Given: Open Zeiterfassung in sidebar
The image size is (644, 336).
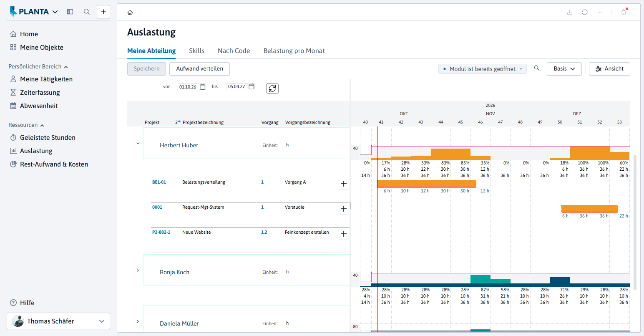Looking at the screenshot, I should (40, 93).
